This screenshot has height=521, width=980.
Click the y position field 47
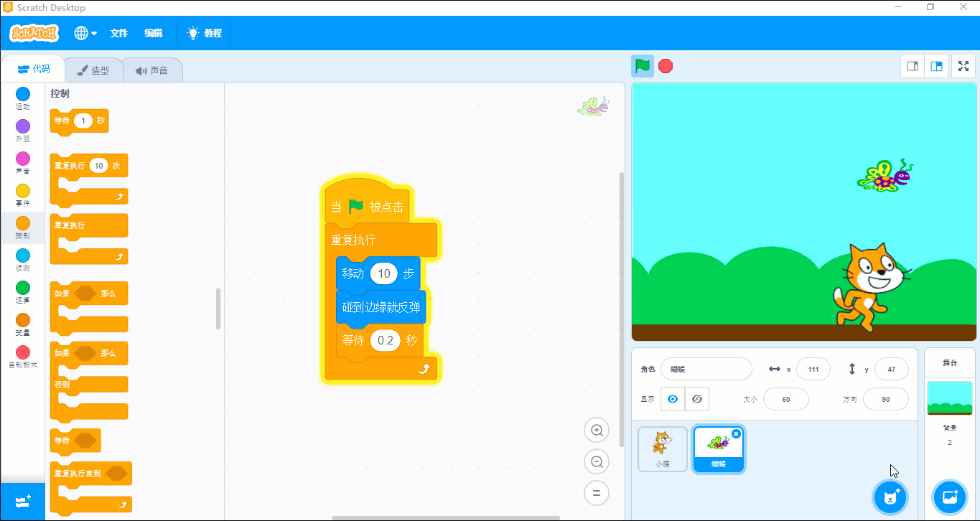coord(892,369)
